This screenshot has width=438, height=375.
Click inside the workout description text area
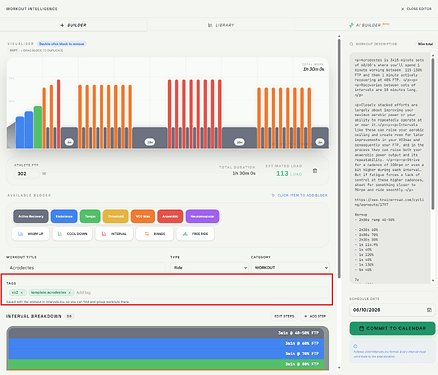[x=390, y=168]
